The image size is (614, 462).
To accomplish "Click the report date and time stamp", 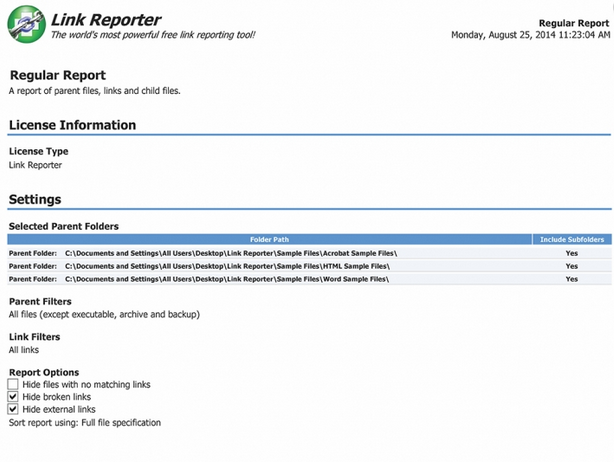I will coord(531,34).
